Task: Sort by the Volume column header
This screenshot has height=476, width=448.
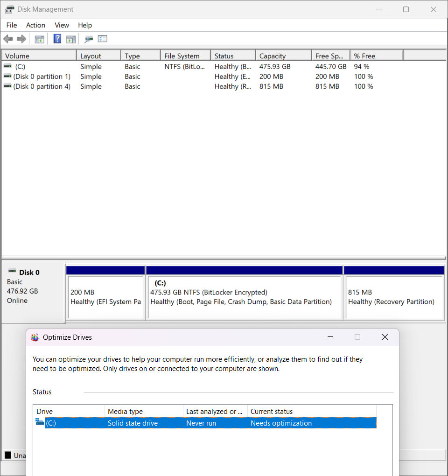Action: 39,56
